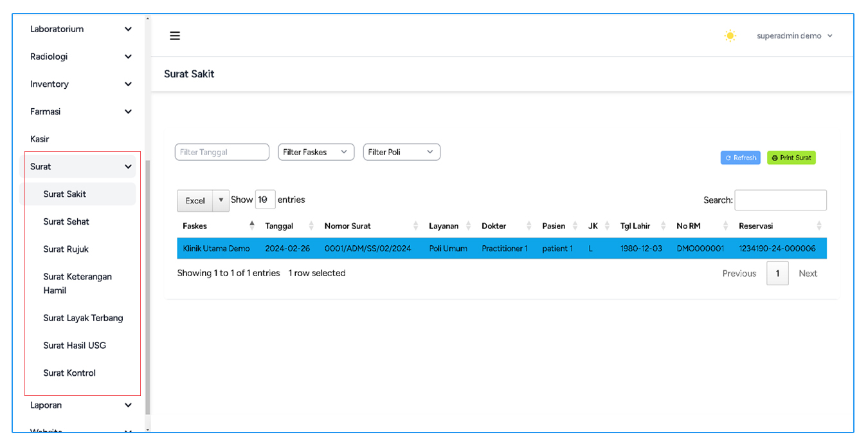Click the hamburger menu icon
The image size is (868, 448).
[x=175, y=36]
